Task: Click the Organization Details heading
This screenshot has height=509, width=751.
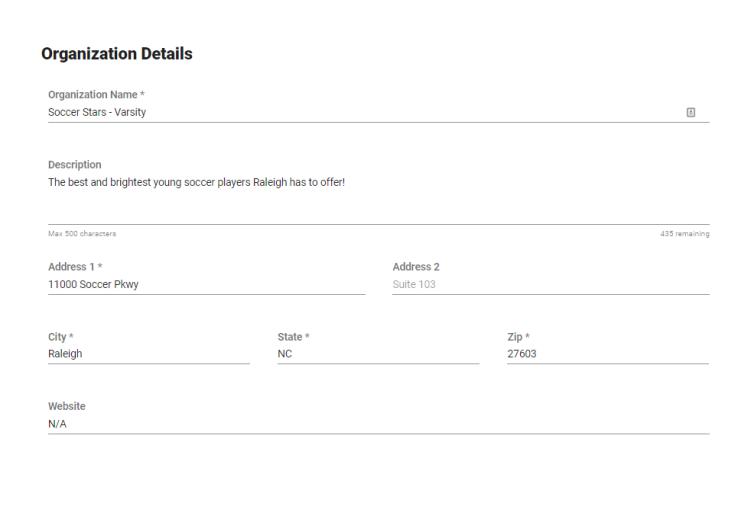Action: 117,54
